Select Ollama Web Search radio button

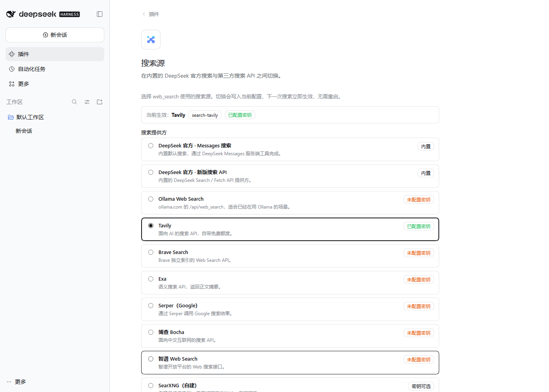[x=151, y=199]
